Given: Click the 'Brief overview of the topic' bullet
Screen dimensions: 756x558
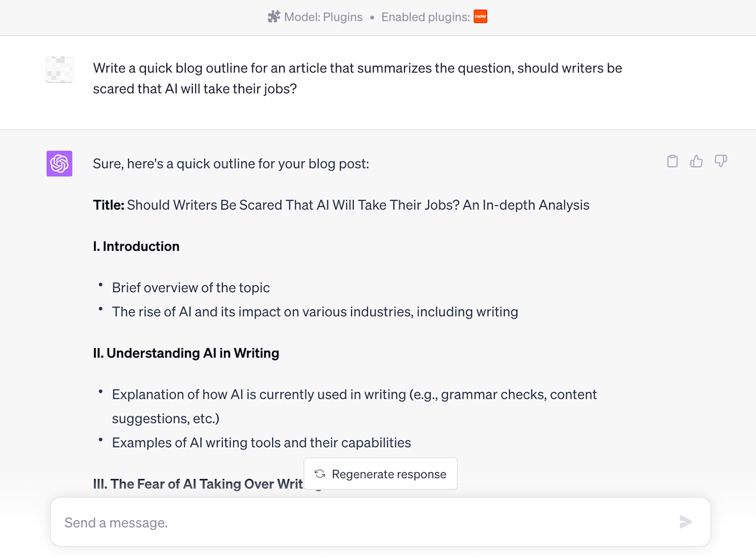Looking at the screenshot, I should (191, 288).
